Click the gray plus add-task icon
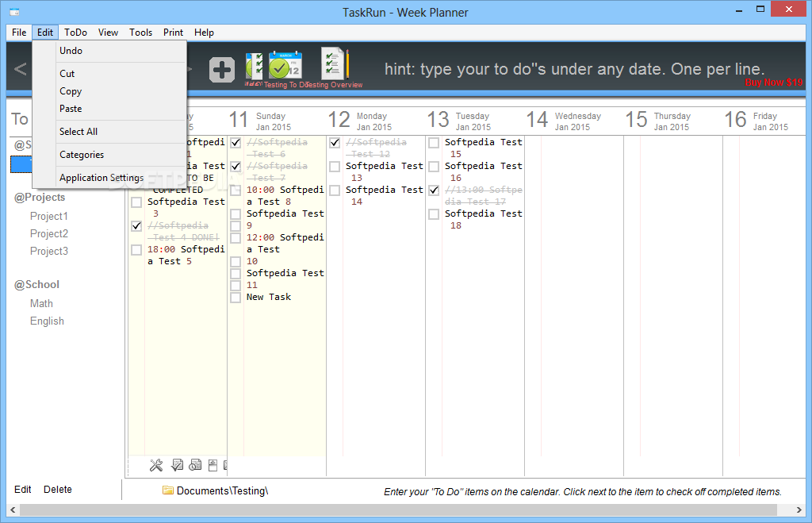The image size is (812, 523). pos(222,70)
